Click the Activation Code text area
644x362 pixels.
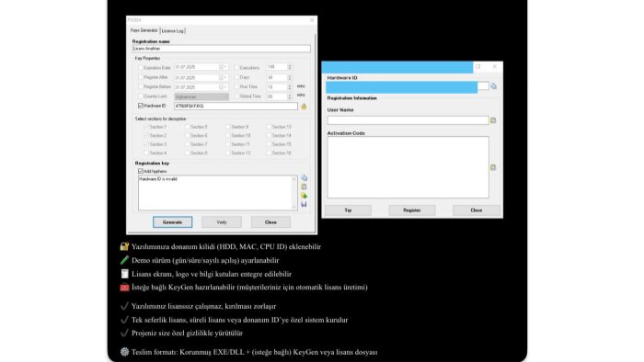click(408, 167)
